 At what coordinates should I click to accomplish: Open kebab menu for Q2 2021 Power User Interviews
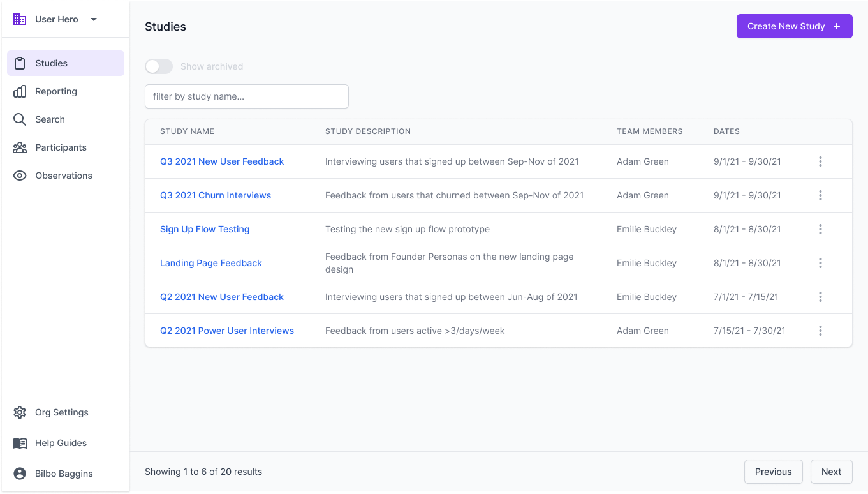coord(820,331)
